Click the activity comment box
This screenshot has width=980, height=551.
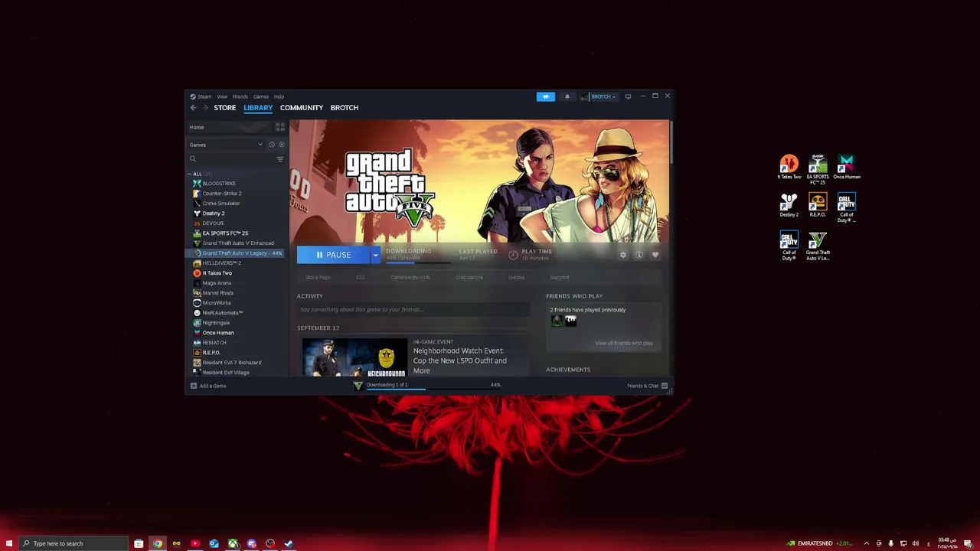click(x=413, y=310)
